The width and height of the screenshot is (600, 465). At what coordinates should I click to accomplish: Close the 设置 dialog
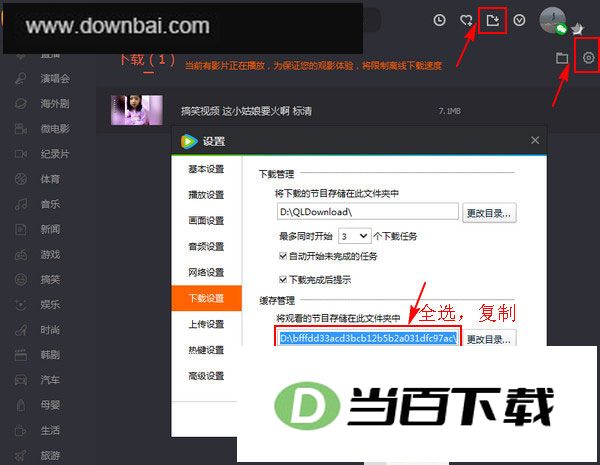535,140
